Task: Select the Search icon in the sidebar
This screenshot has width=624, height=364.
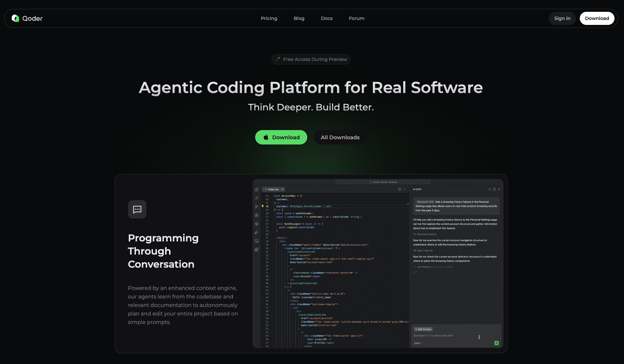Action: pos(256,198)
